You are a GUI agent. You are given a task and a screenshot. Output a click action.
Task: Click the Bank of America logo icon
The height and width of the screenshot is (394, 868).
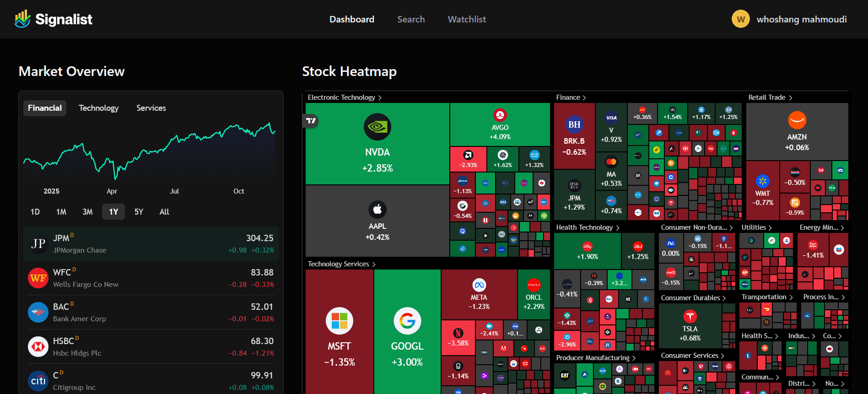(x=38, y=313)
